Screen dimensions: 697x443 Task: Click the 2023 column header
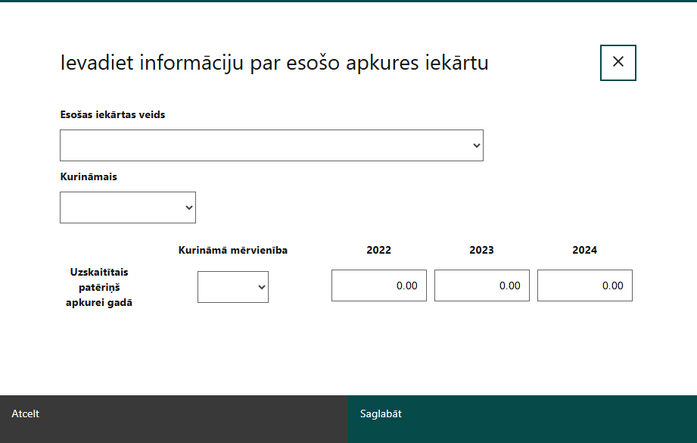pyautogui.click(x=482, y=250)
